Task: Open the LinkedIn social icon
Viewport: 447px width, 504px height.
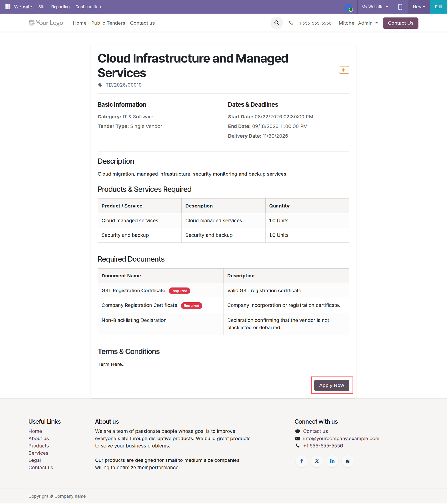Action: [x=332, y=461]
